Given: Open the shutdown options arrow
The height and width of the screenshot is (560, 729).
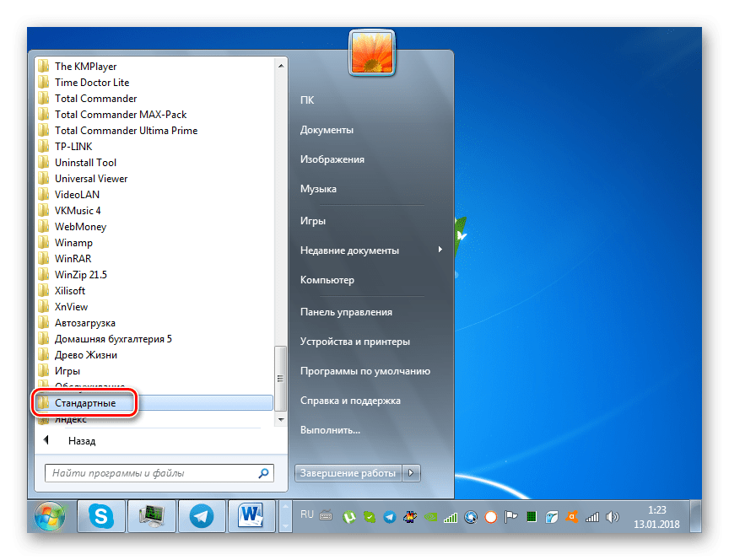Looking at the screenshot, I should tap(411, 473).
